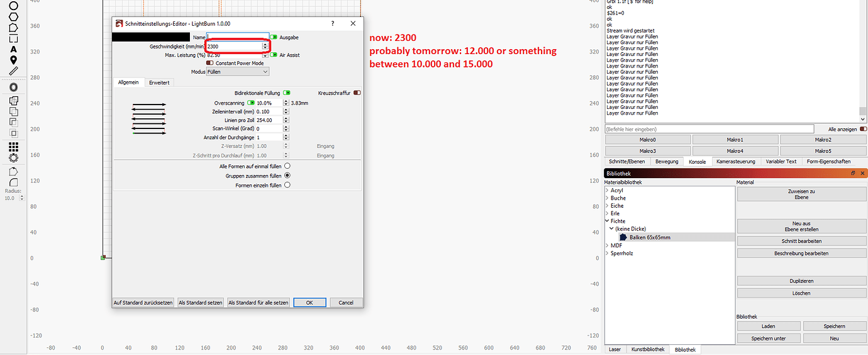Open the Grid Array tool
The image size is (868, 355).
point(13,147)
